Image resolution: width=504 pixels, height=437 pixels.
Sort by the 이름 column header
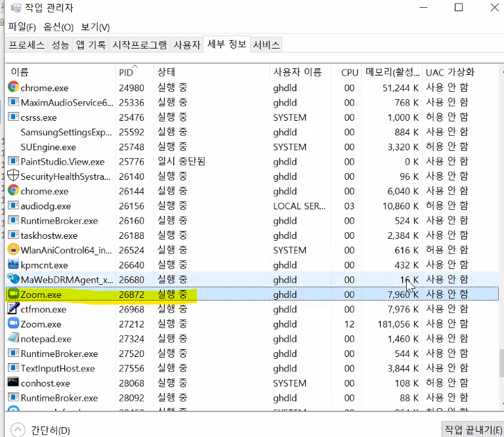(x=61, y=72)
